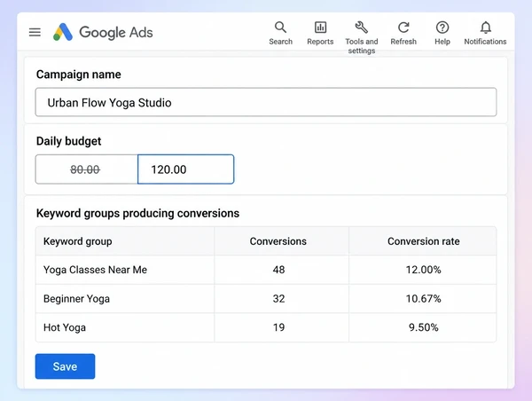Image resolution: width=532 pixels, height=401 pixels.
Task: Click the Campaign name label
Action: (79, 75)
